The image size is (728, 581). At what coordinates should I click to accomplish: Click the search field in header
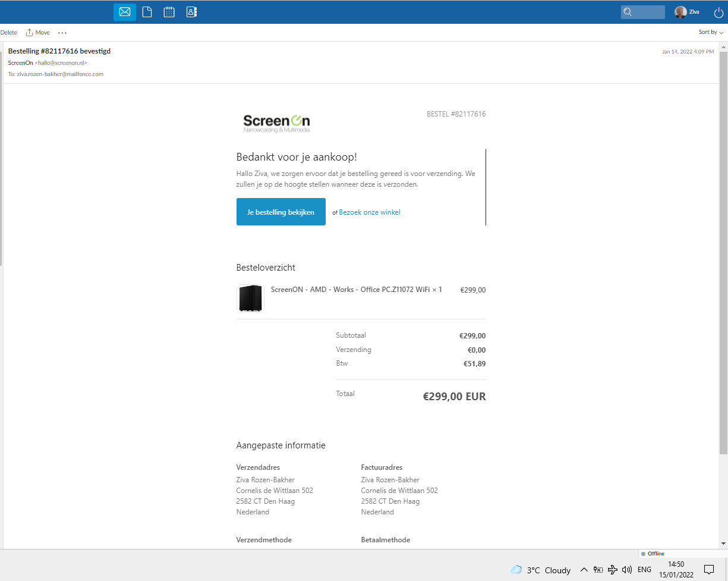(x=643, y=12)
